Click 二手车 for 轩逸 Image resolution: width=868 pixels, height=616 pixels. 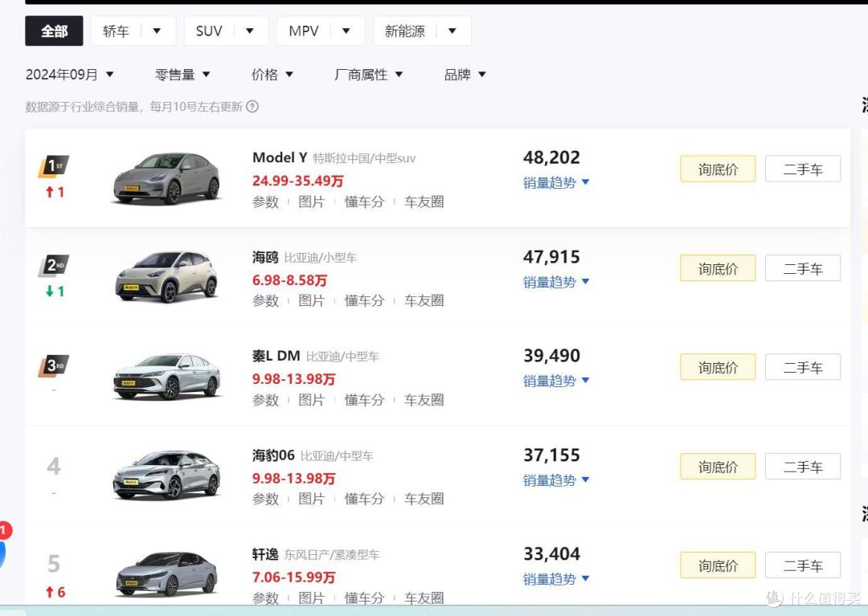pos(803,565)
